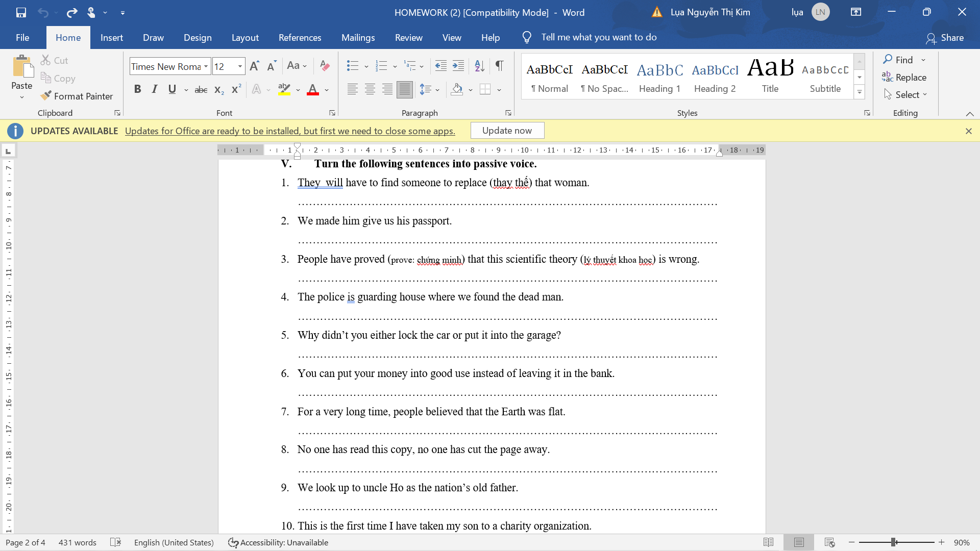Expand the Bullets list dropdown arrow
The height and width of the screenshot is (551, 980).
point(366,66)
